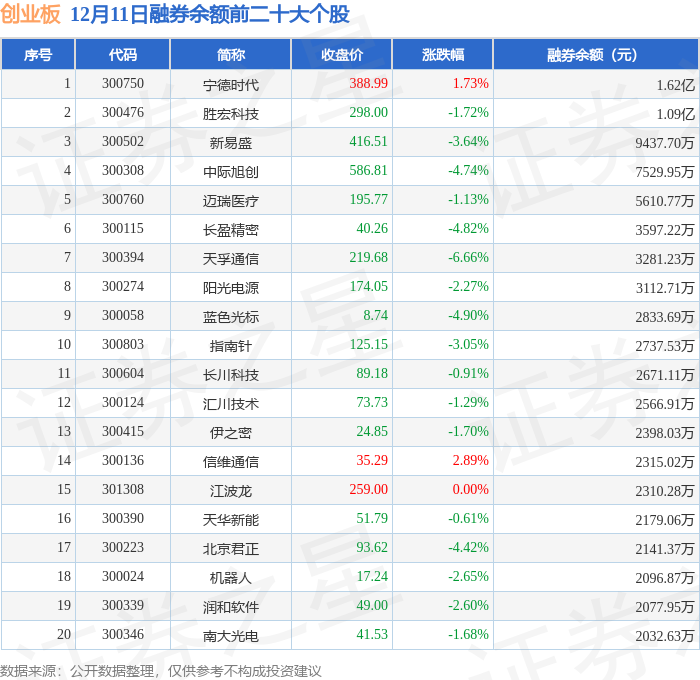Select stock name 天孚通信
700x680 pixels.
pyautogui.click(x=231, y=259)
